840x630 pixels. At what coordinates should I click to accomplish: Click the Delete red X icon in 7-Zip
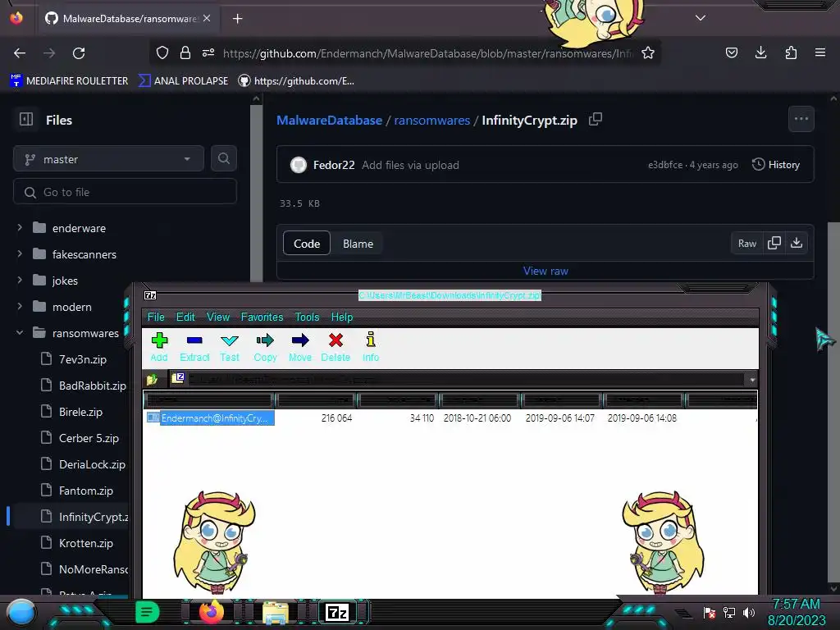point(336,347)
